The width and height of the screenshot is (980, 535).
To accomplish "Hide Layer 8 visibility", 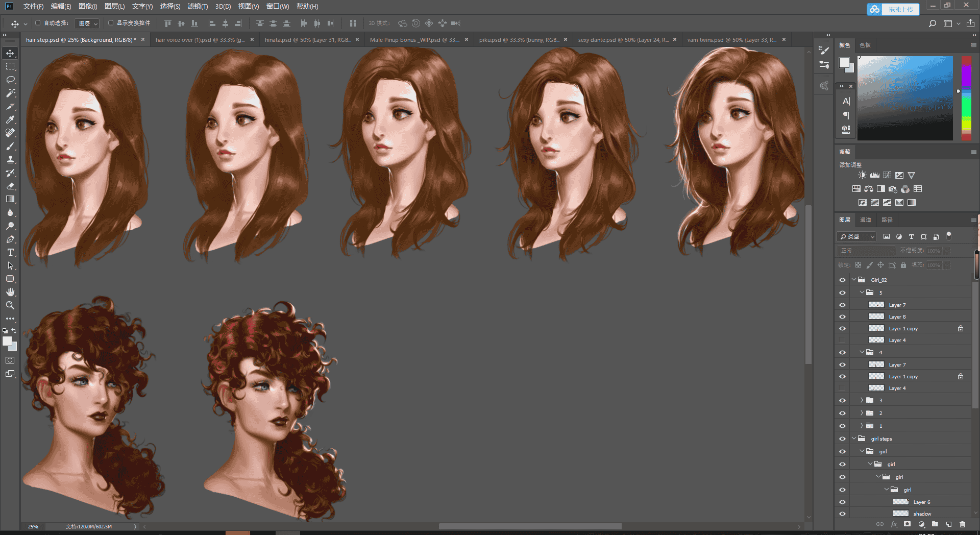I will (842, 317).
